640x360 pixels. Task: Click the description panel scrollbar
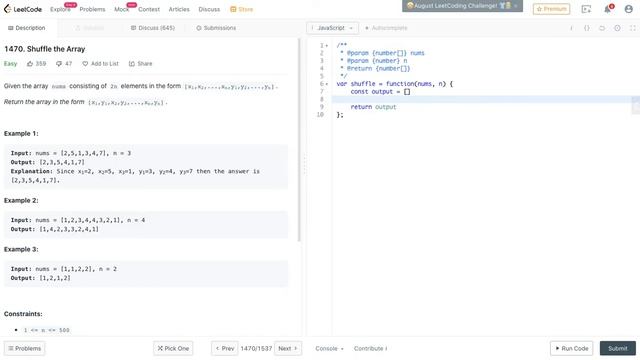tap(299, 140)
